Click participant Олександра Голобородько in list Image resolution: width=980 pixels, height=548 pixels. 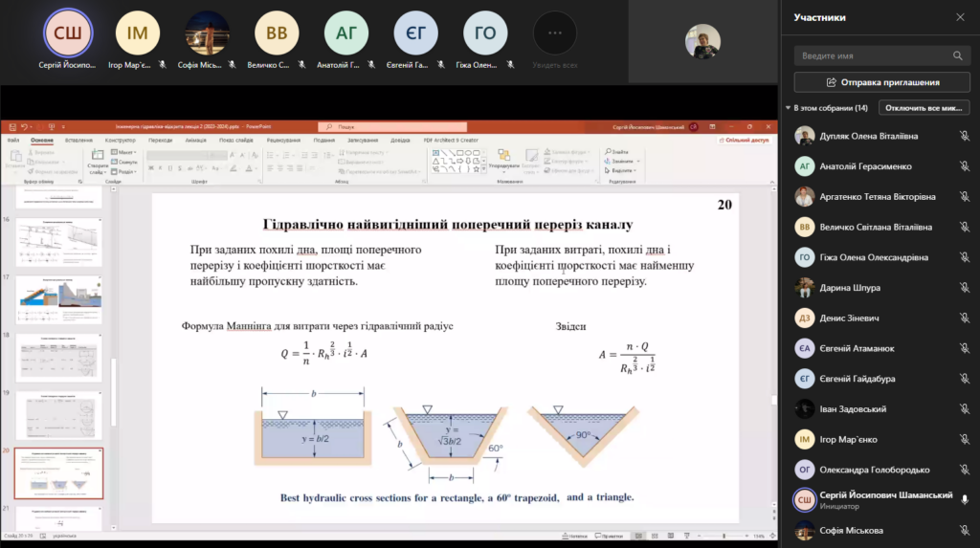[x=881, y=470]
